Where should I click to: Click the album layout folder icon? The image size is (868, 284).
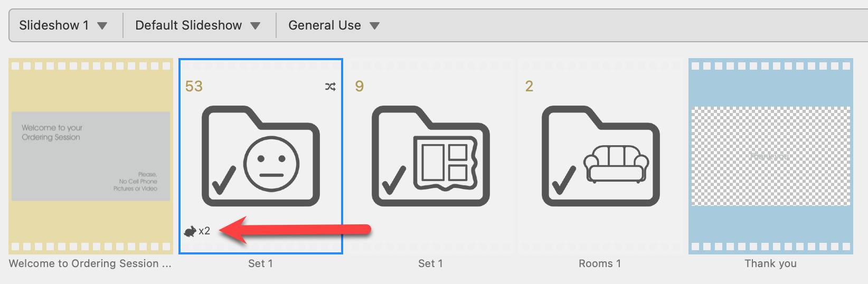pos(430,156)
